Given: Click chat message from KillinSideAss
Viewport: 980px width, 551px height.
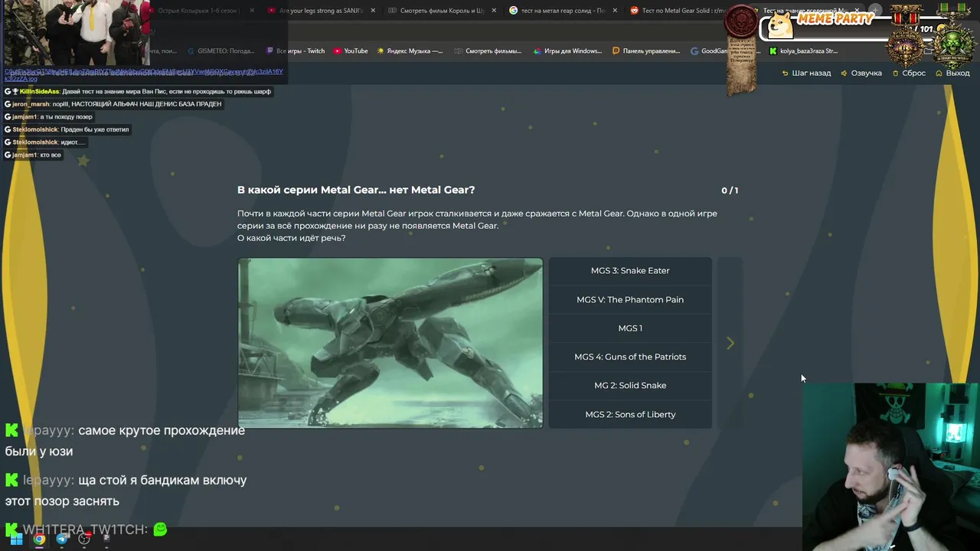Looking at the screenshot, I should 138,91.
